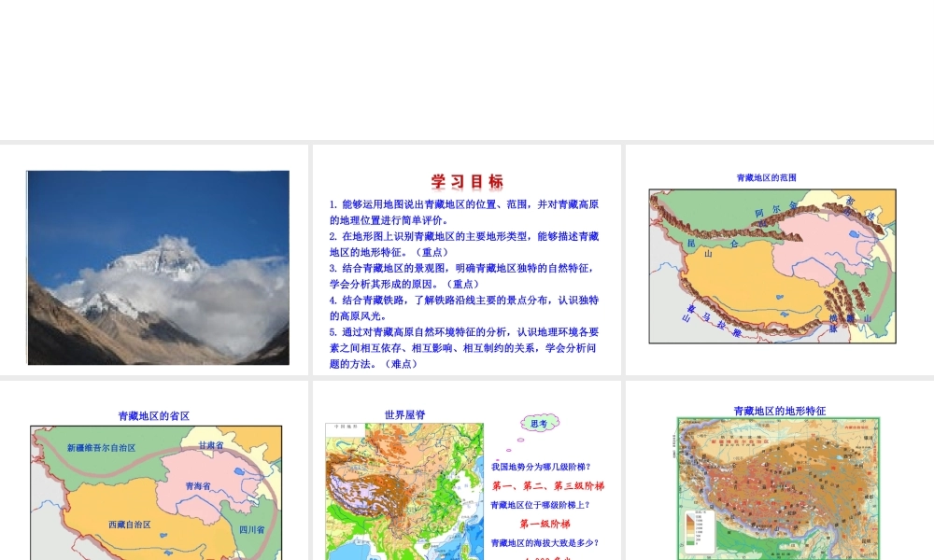The image size is (934, 560).
Task: Open the 学习目标 slide
Action: [466, 260]
